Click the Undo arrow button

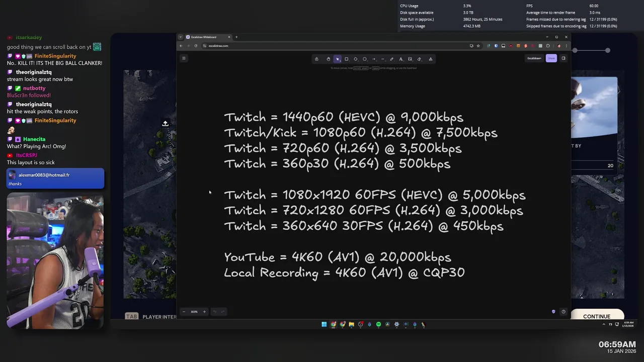tap(214, 312)
